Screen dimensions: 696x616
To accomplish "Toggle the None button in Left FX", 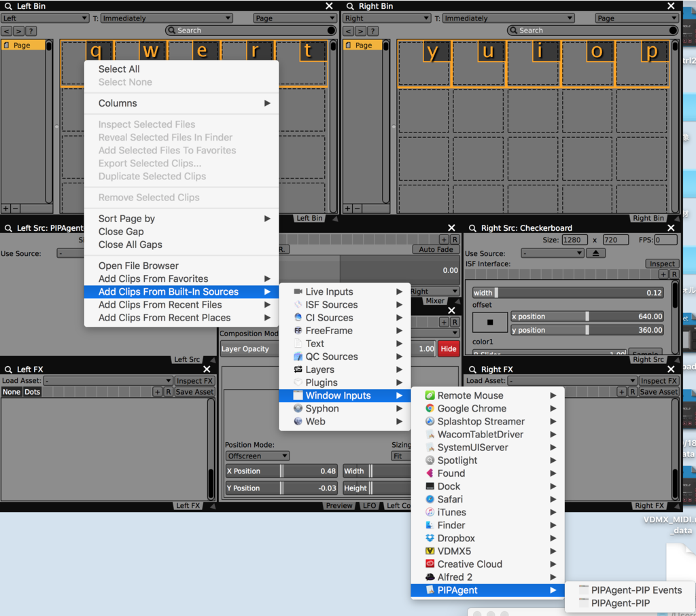I will pyautogui.click(x=12, y=392).
